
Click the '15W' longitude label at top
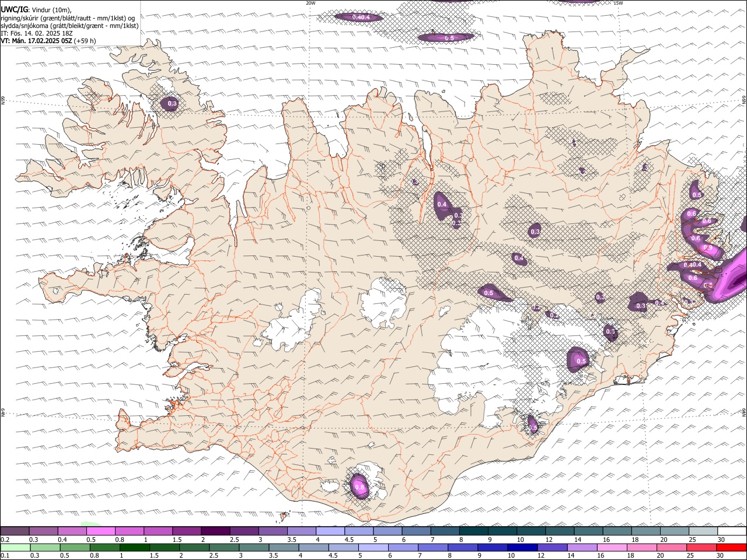pyautogui.click(x=618, y=3)
